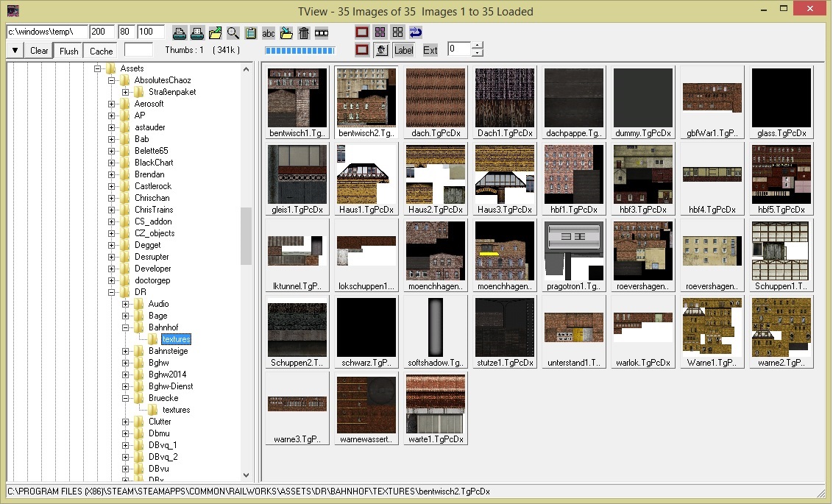The height and width of the screenshot is (504, 833).
Task: Select the four-pane grid view icon
Action: click(397, 32)
